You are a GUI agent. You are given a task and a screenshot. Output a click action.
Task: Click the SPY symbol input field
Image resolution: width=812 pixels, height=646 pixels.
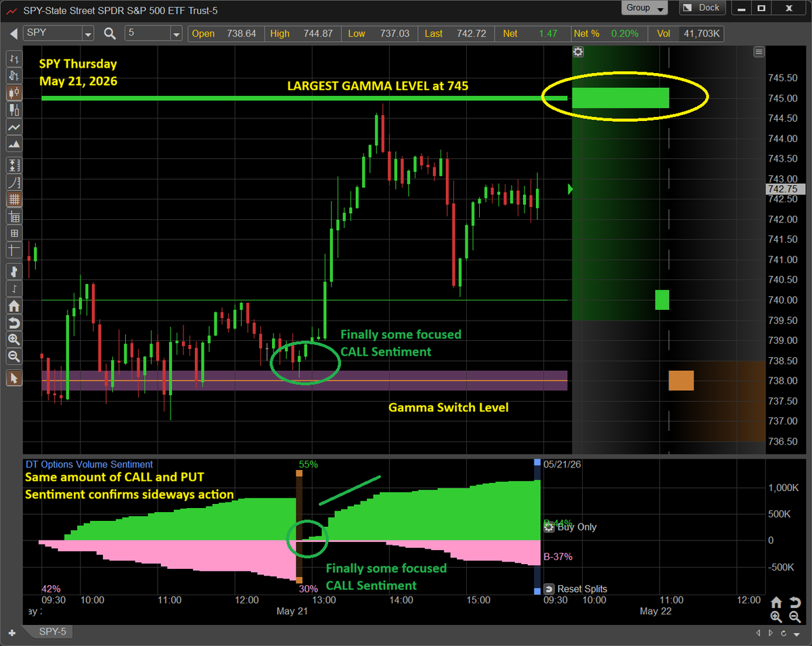pos(52,33)
